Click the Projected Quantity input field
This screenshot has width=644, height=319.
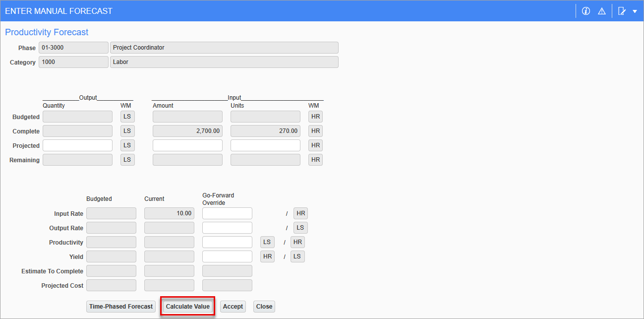[x=77, y=145]
